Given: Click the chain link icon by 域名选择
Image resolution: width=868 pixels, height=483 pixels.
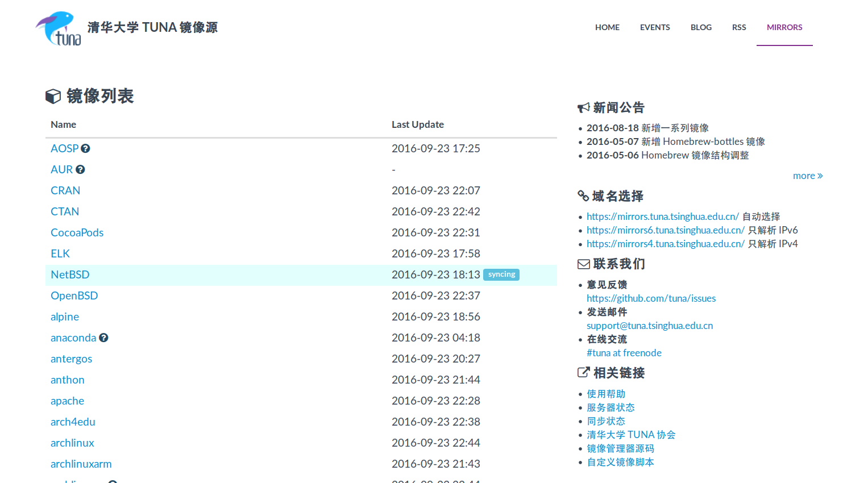Looking at the screenshot, I should click(x=583, y=196).
